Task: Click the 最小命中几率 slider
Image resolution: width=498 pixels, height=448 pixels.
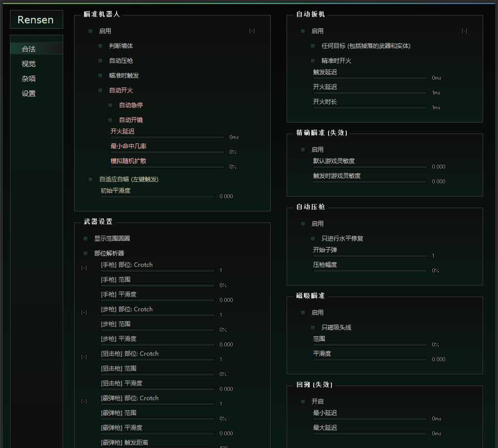Action: click(167, 152)
